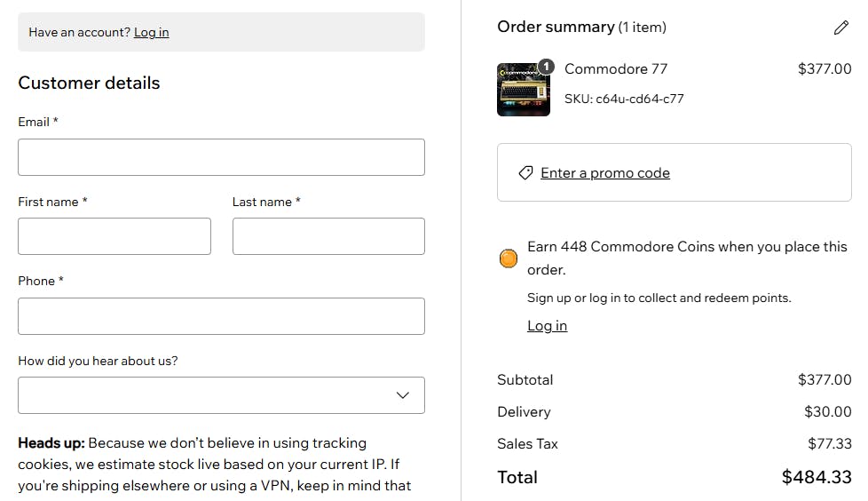Viewport: 868px width, 501px height.
Task: Click the bold 'Total' label
Action: click(517, 477)
